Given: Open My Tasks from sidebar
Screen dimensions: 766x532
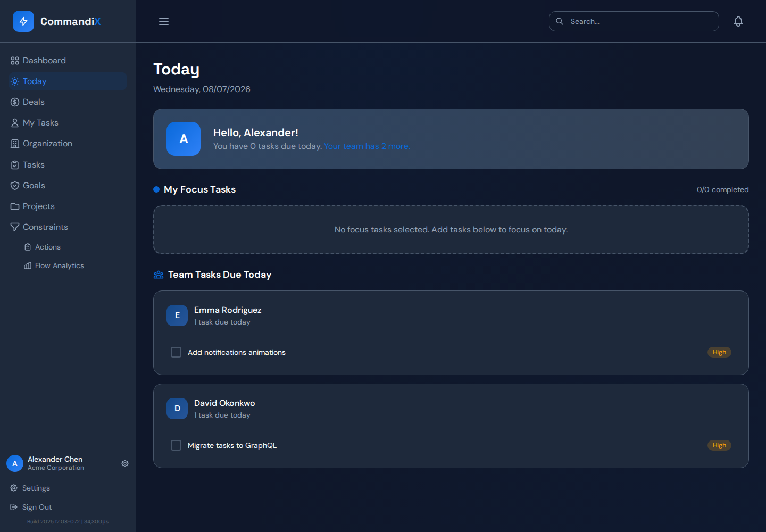Looking at the screenshot, I should [68, 123].
